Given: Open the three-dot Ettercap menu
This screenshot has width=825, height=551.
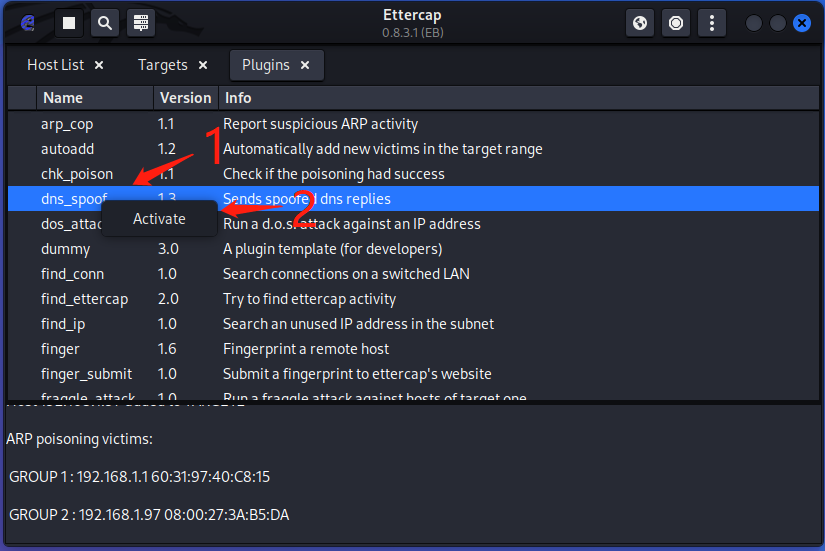Looking at the screenshot, I should (712, 23).
